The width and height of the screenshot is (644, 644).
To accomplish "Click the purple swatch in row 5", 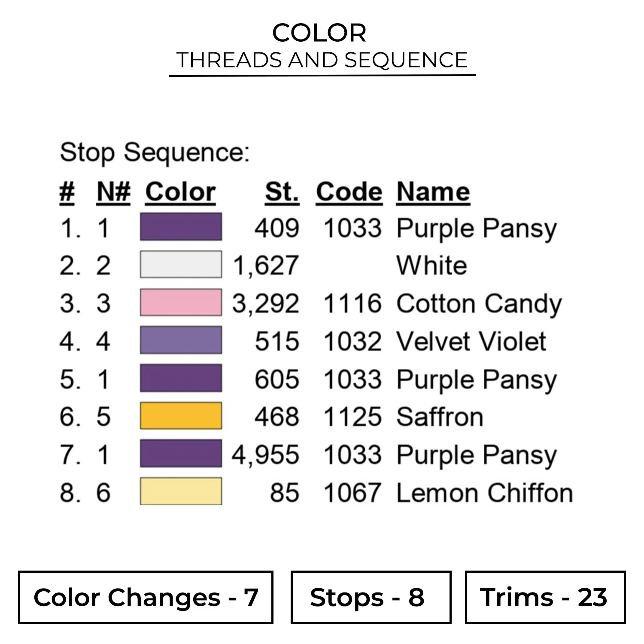I will tap(181, 378).
